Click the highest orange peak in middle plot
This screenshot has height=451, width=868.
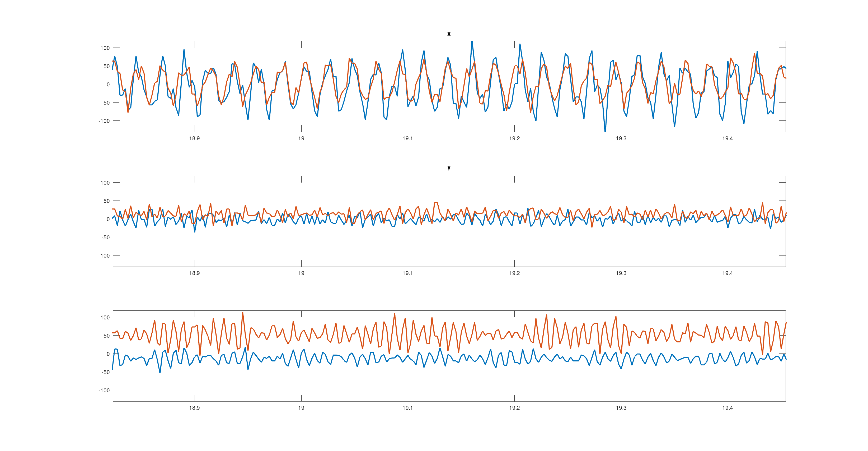[x=436, y=203]
